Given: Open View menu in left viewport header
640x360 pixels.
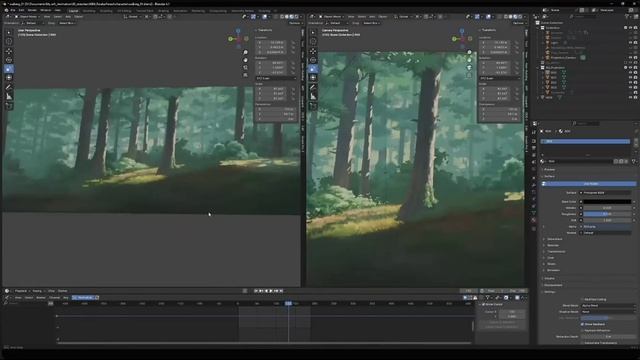Looking at the screenshot, I should 47,17.
